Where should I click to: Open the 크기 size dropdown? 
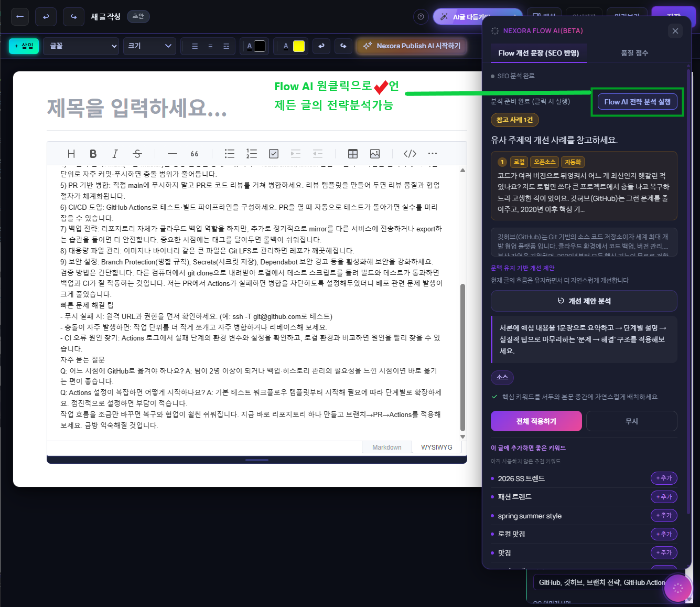click(149, 46)
